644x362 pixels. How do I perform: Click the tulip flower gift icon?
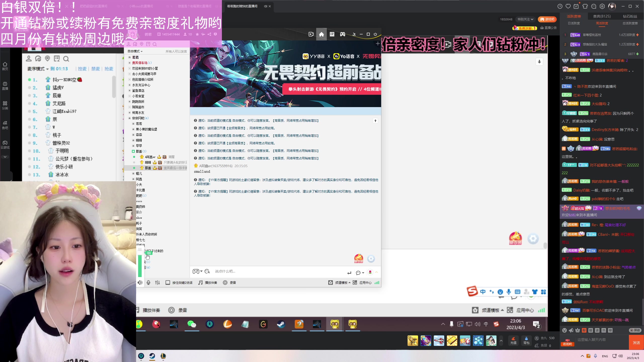click(x=370, y=272)
